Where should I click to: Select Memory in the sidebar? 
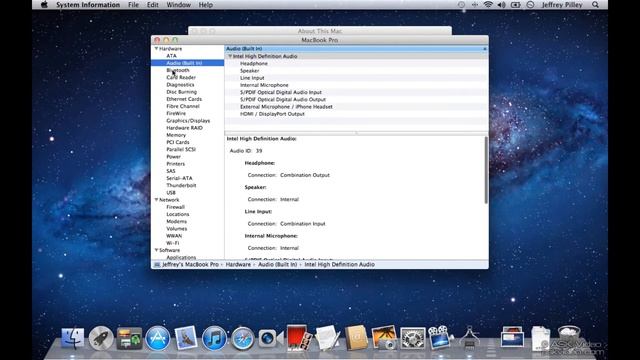pos(176,135)
